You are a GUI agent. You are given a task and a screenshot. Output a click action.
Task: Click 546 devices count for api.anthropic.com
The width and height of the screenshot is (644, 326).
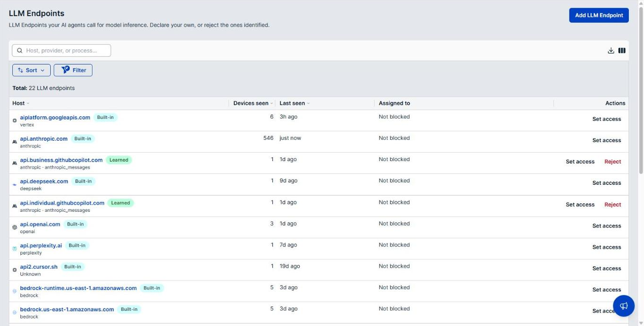(x=268, y=138)
